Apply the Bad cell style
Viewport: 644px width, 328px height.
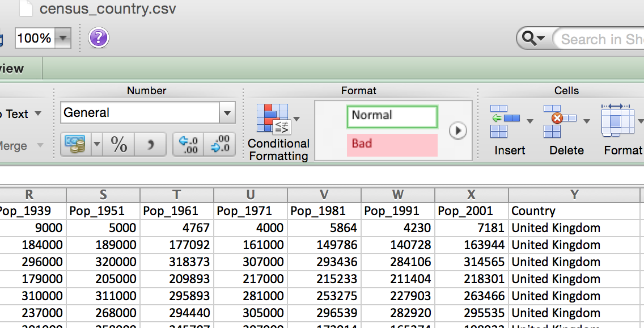pos(392,144)
